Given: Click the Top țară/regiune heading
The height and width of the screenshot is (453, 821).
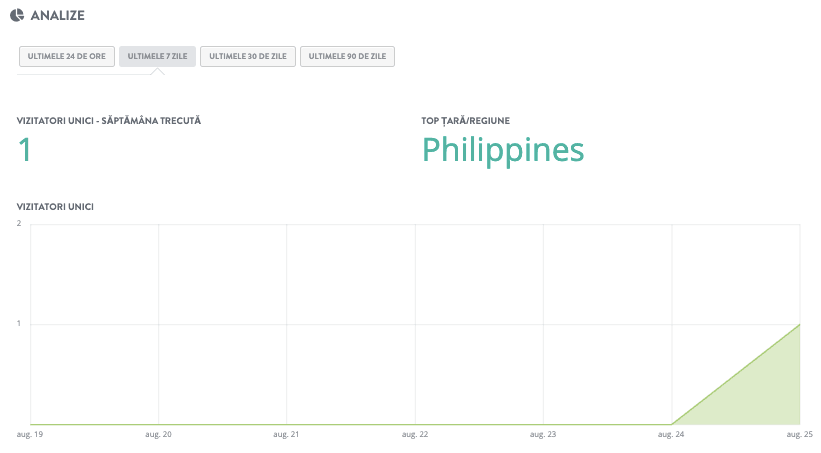Looking at the screenshot, I should [466, 120].
